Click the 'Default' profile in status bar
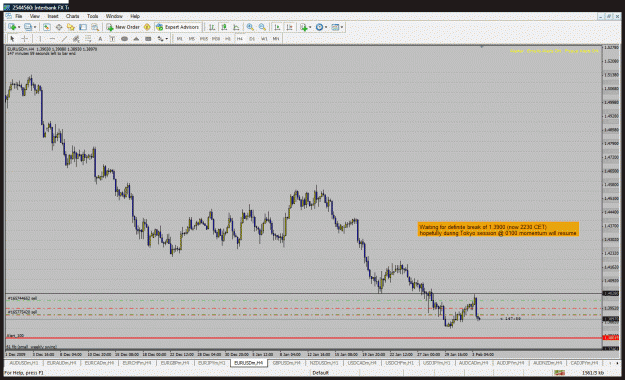 321,373
